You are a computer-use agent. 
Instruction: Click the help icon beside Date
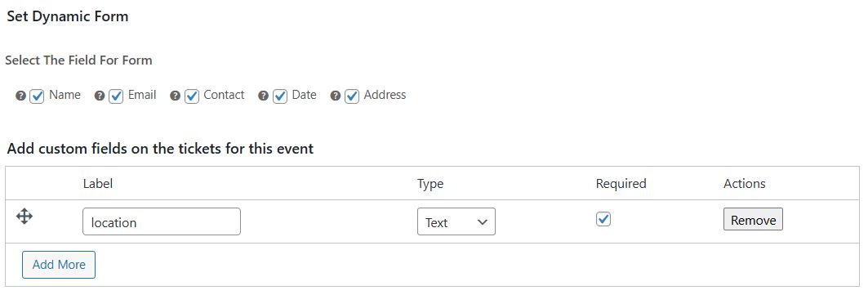(x=264, y=96)
